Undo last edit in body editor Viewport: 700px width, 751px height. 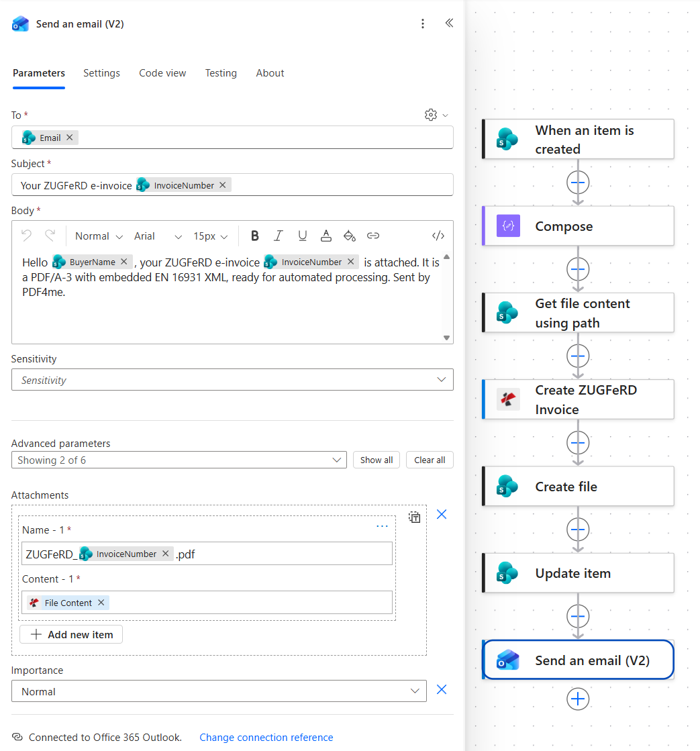click(26, 236)
